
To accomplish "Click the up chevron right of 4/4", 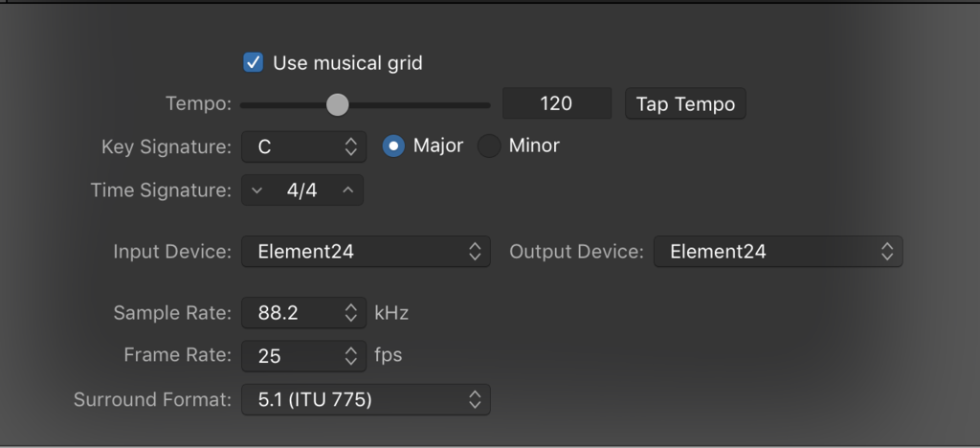I will click(347, 190).
